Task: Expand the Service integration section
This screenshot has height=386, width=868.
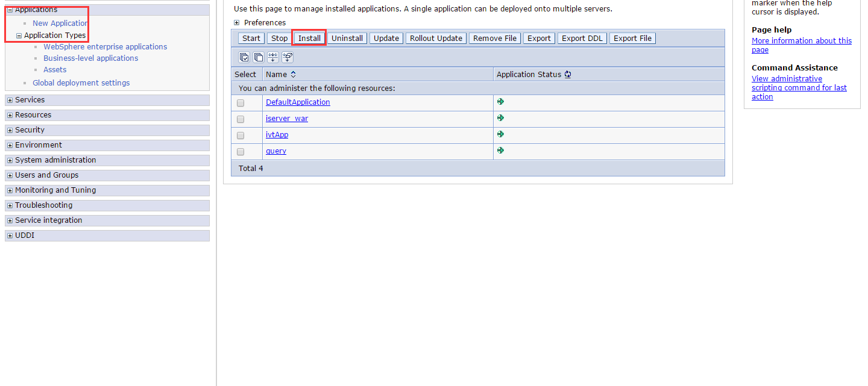Action: [10, 221]
